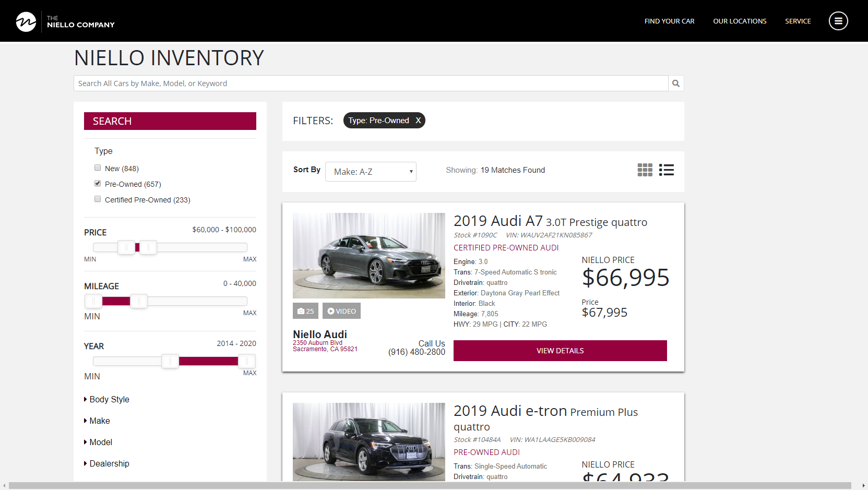Click the year slider minimum handle
Image resolution: width=868 pixels, height=490 pixels.
[170, 361]
